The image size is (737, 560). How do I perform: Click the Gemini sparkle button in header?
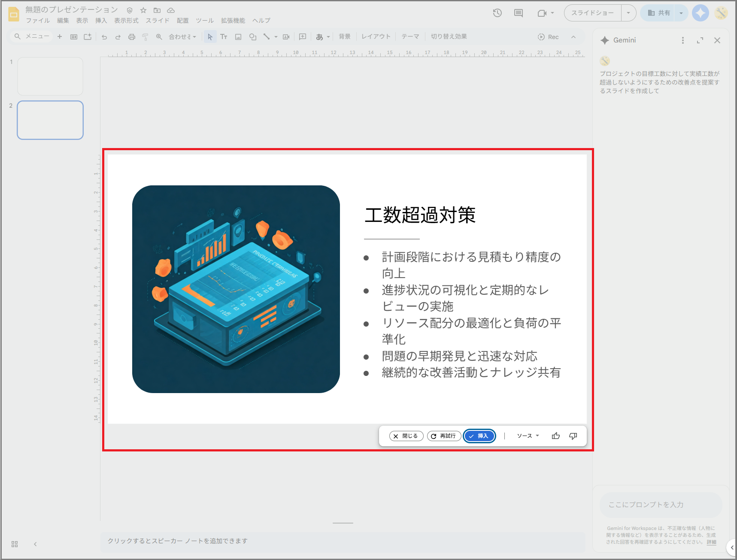[701, 13]
